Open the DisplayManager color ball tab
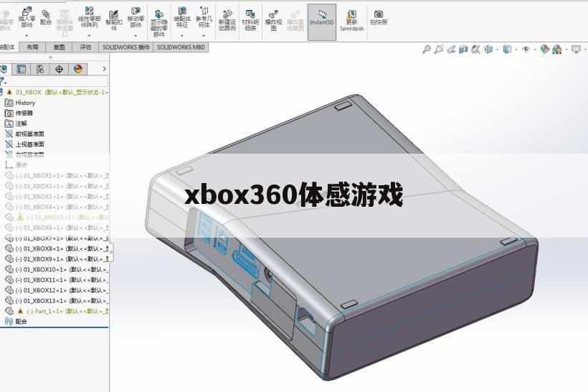This screenshot has height=392, width=588. point(78,69)
